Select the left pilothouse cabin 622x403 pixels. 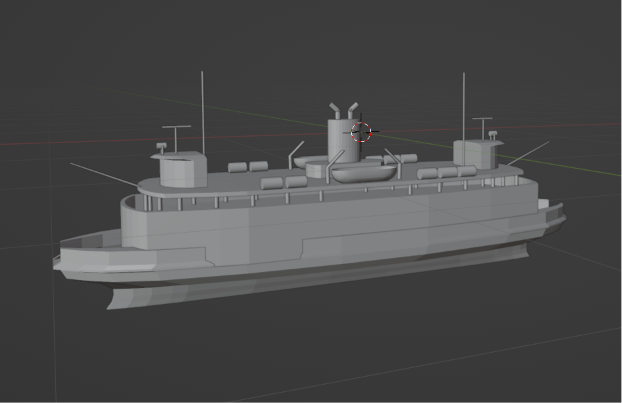(x=181, y=170)
